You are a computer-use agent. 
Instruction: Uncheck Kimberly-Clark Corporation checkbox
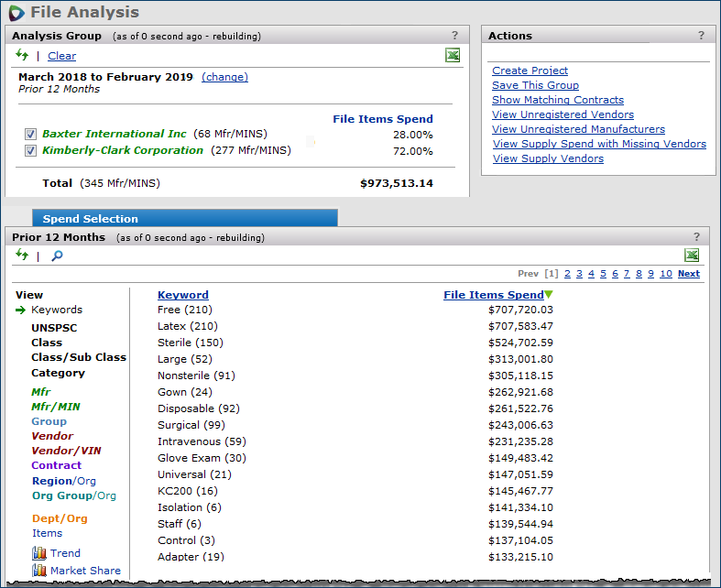tap(31, 151)
